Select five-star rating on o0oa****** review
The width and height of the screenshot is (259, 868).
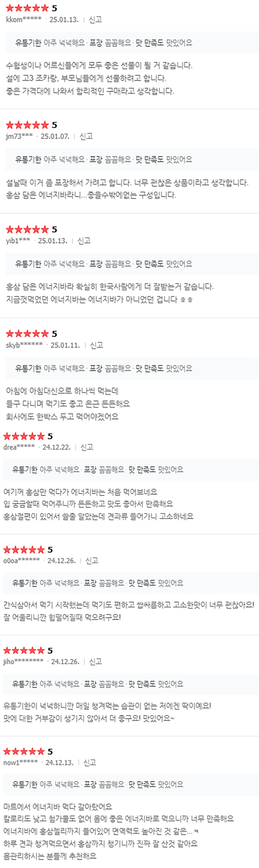(x=24, y=550)
